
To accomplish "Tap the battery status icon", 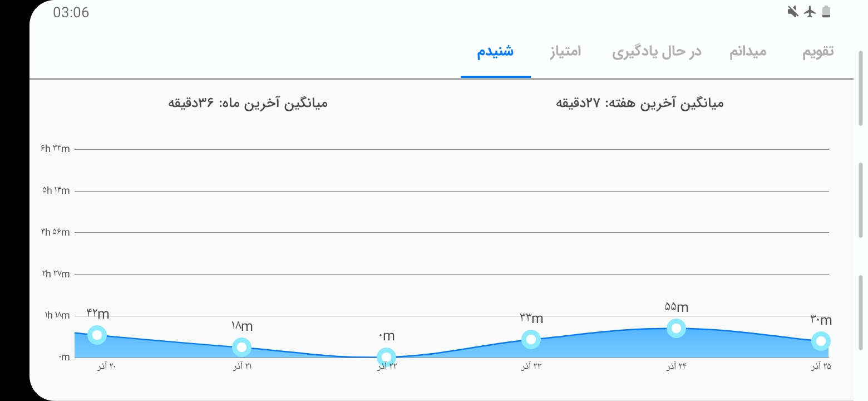I will (x=826, y=12).
